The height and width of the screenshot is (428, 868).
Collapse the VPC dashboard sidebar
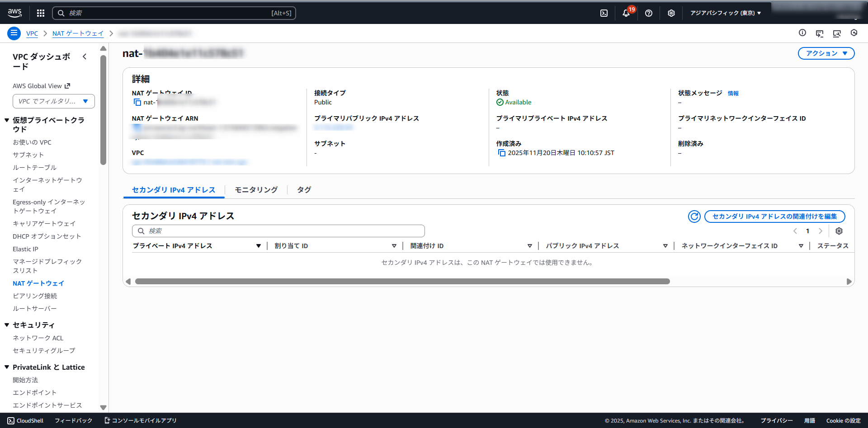point(85,56)
